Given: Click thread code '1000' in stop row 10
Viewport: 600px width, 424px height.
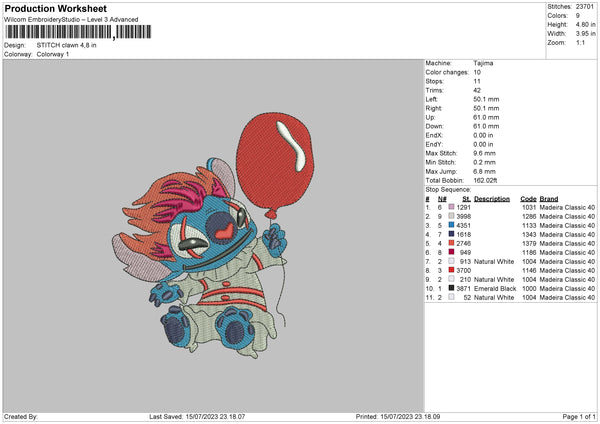Looking at the screenshot, I should [529, 288].
